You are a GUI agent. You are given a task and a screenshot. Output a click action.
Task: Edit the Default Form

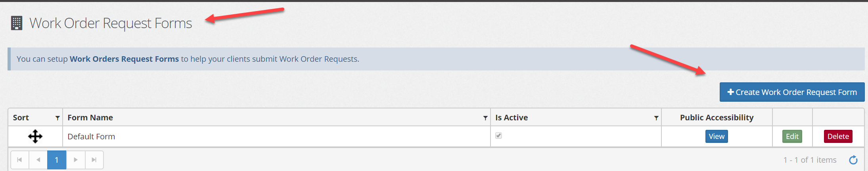(792, 137)
